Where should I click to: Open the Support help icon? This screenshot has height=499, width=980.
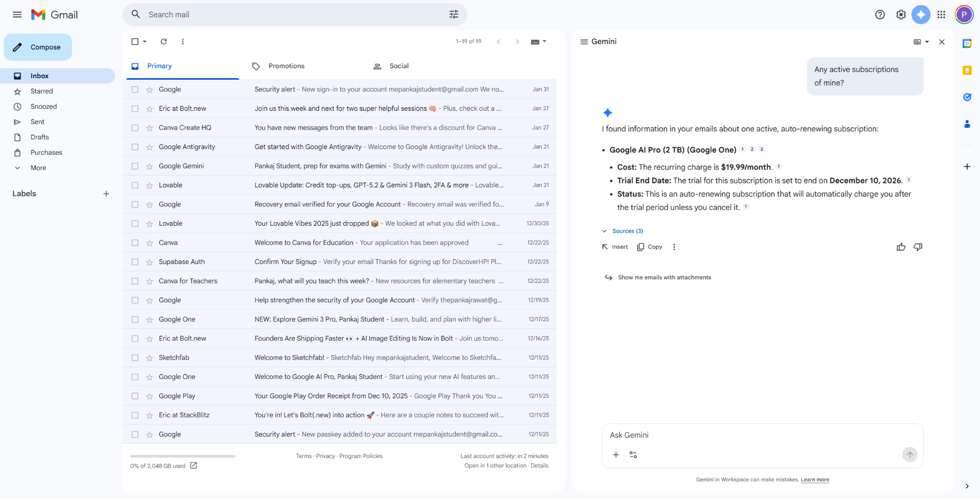point(879,15)
